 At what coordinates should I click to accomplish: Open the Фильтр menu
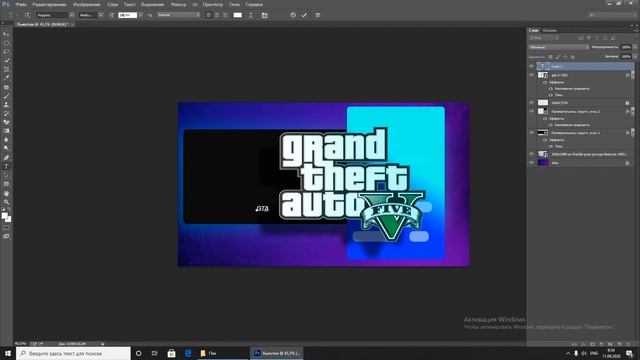point(178,4)
